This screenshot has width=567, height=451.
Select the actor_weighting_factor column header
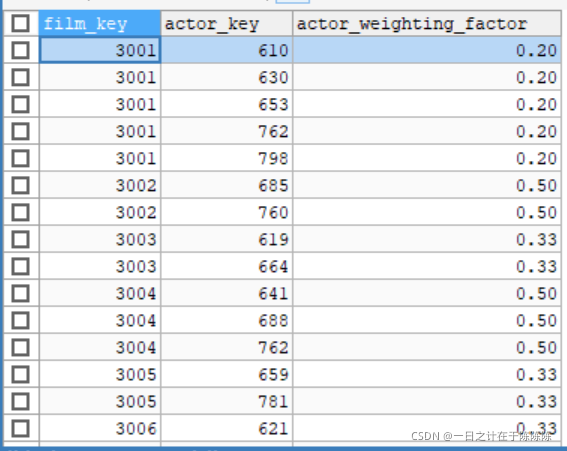(x=427, y=24)
